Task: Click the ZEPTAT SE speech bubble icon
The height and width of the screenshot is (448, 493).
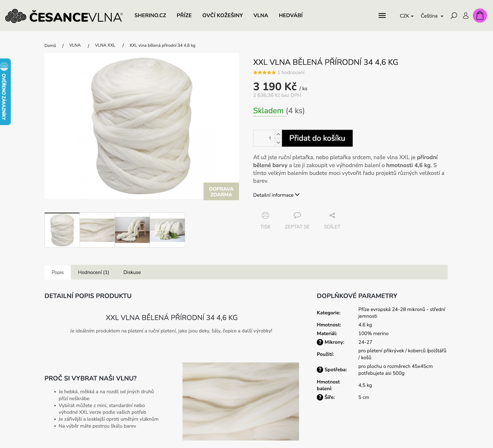Action: [x=297, y=215]
